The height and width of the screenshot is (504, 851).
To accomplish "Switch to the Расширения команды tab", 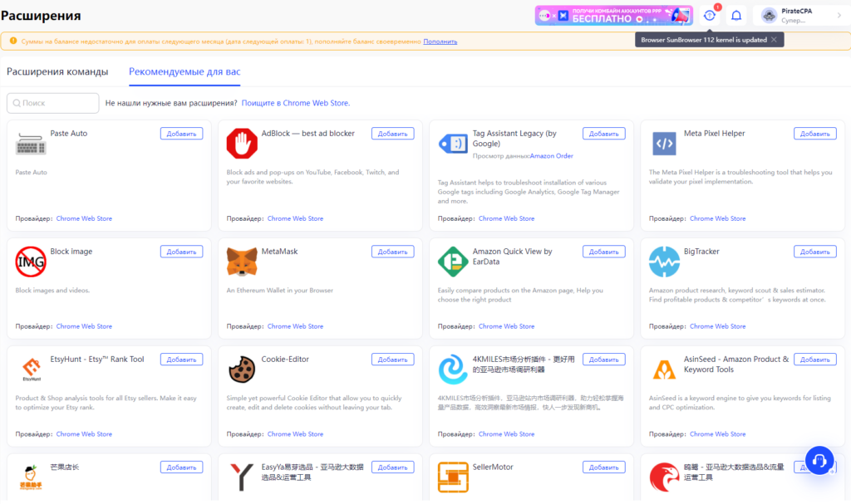I will (57, 71).
